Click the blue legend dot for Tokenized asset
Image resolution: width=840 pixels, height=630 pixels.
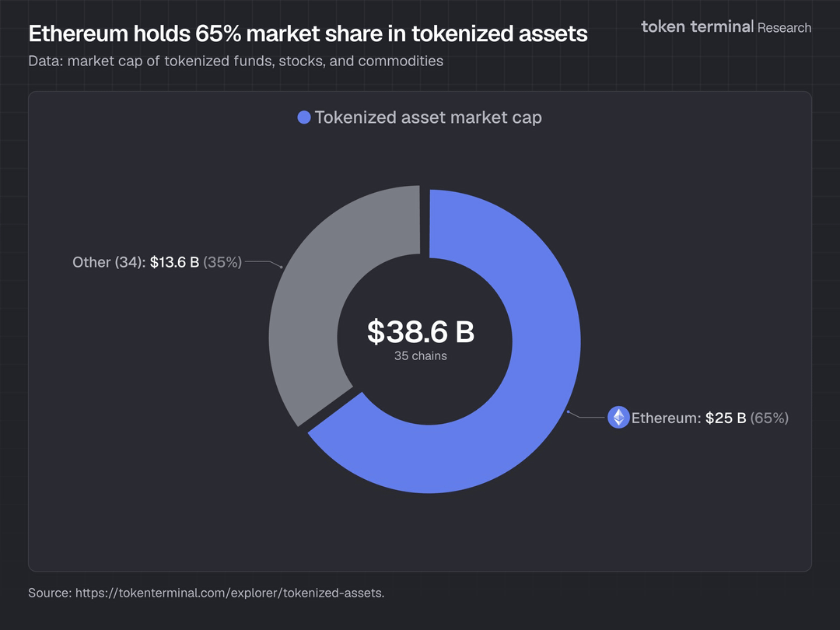(304, 117)
